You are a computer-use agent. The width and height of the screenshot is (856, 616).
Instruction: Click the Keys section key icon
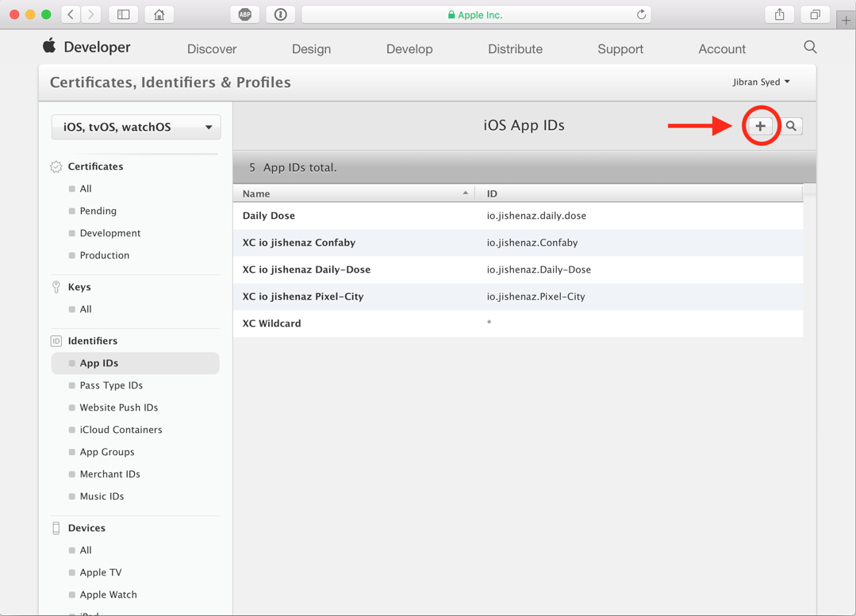56,287
